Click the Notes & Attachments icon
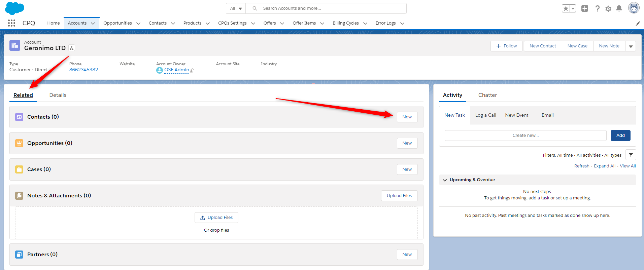The height and width of the screenshot is (270, 644). click(19, 196)
